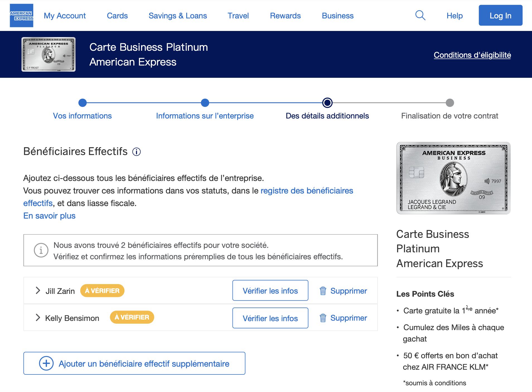Click the *soumis à conditions note

coord(434,383)
